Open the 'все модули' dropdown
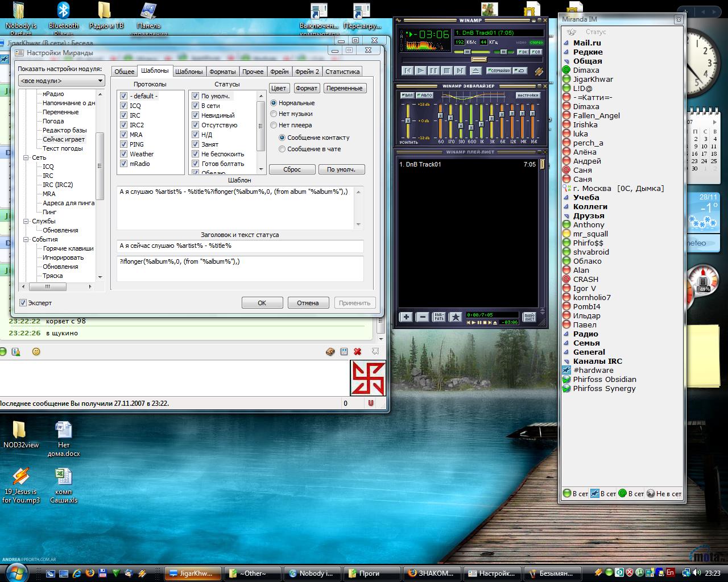The width and height of the screenshot is (728, 582). [61, 81]
